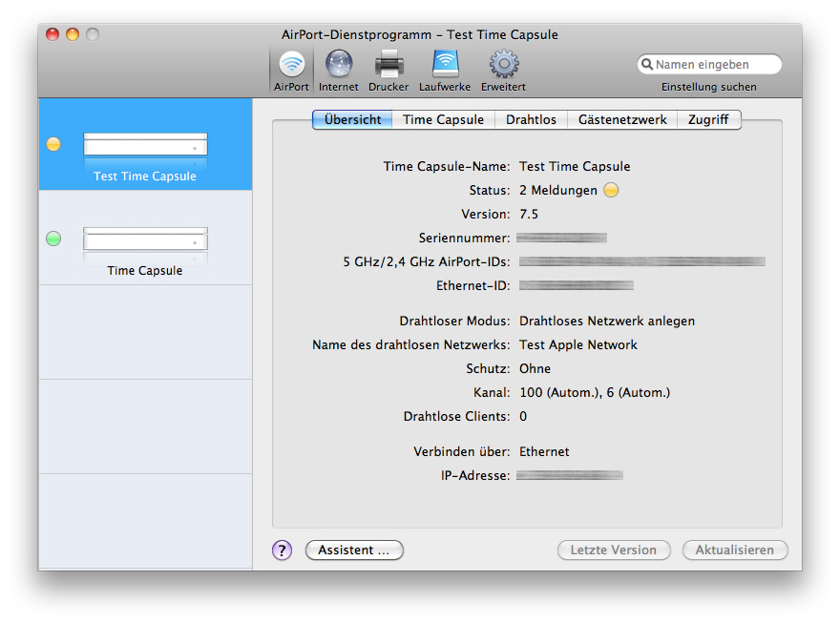Click the Drahtloses Netzwerk anlegen value
This screenshot has height=623, width=840.
click(x=607, y=321)
